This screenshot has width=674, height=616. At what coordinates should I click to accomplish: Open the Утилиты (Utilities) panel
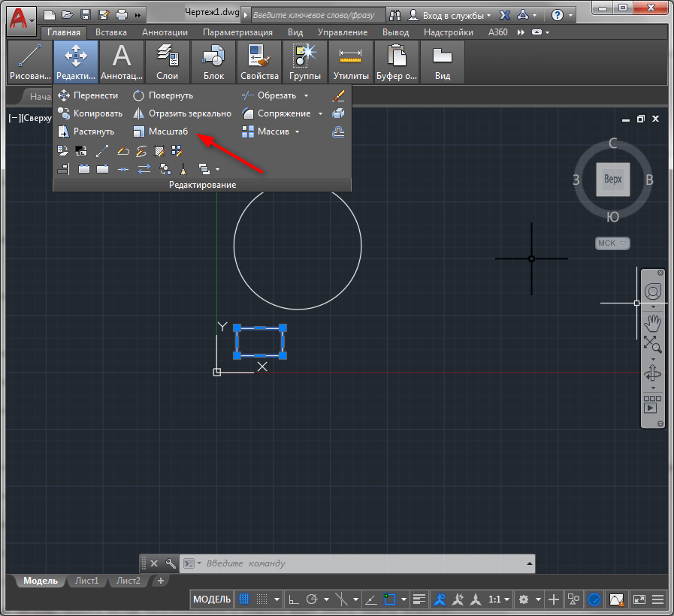351,62
